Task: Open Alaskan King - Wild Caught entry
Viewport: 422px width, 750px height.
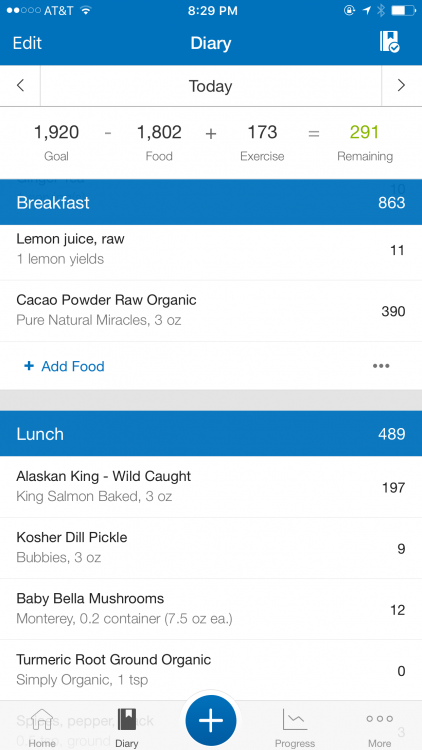Action: tap(211, 487)
